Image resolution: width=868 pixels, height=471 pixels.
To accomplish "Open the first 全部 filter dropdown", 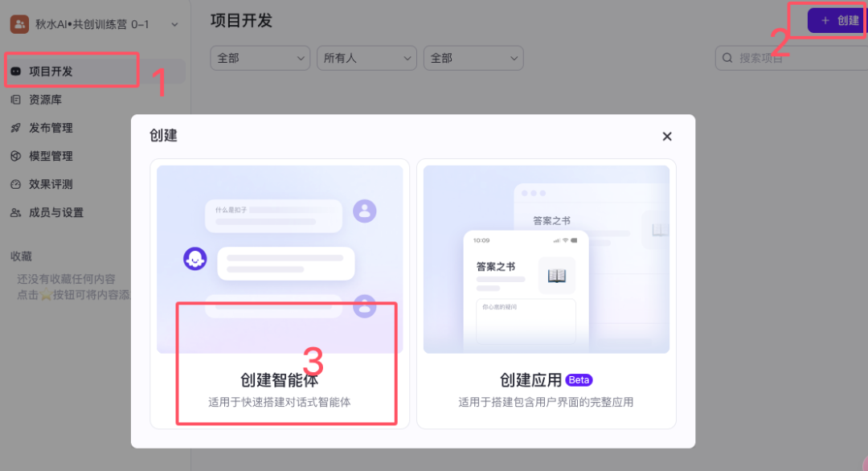I will click(x=260, y=58).
